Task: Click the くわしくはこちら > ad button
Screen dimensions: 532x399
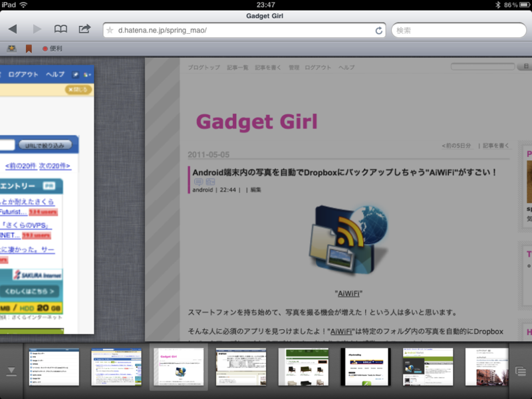Action: coord(29,291)
